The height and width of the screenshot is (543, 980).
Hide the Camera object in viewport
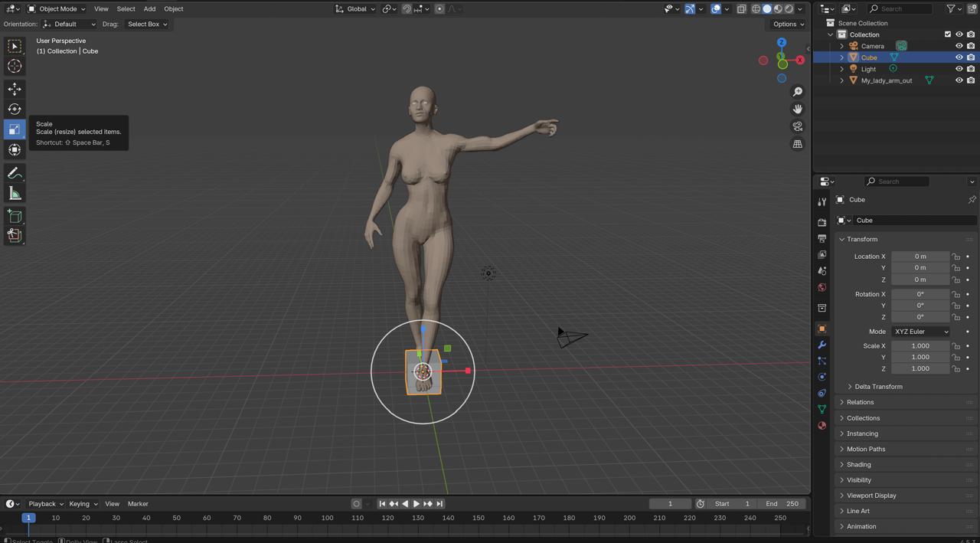coord(959,46)
